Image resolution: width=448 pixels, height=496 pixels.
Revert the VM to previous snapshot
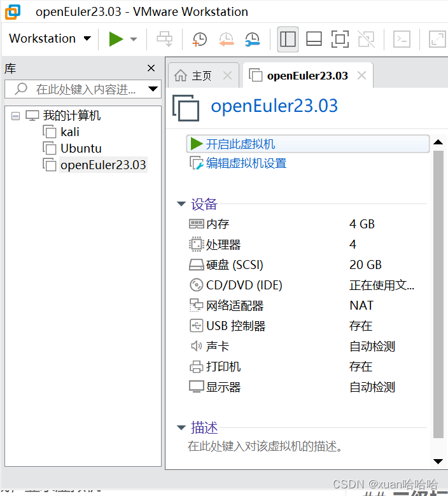tap(226, 39)
